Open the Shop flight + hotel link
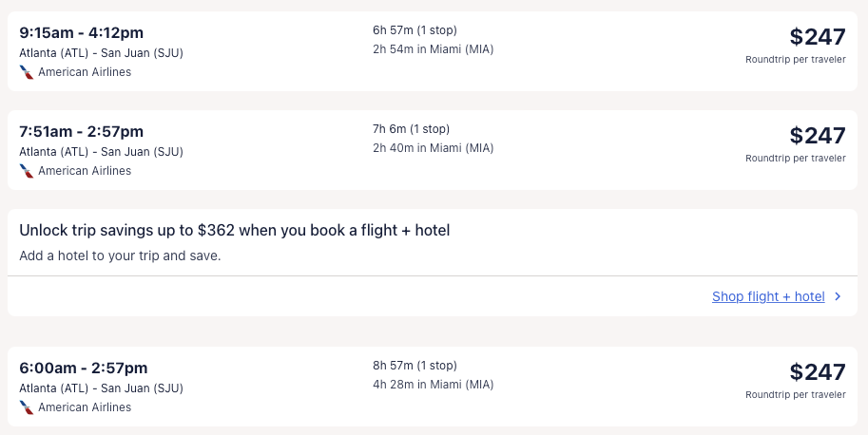 768,296
